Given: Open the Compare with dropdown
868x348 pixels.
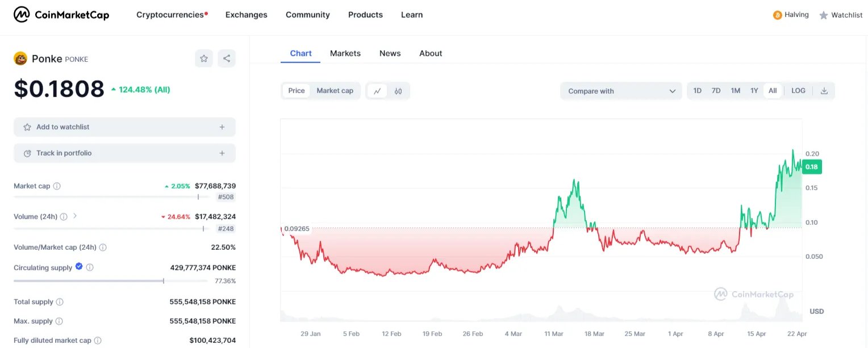Looking at the screenshot, I should click(x=621, y=91).
